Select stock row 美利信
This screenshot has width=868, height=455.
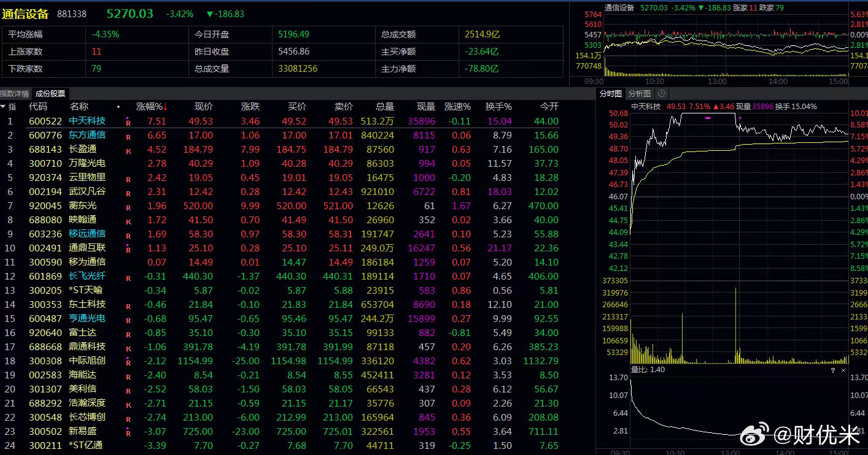280,389
